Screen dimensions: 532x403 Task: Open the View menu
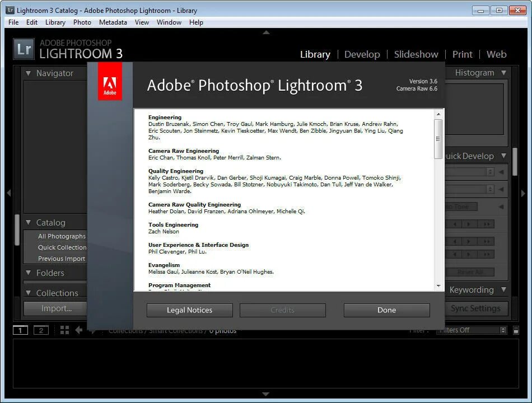(142, 22)
